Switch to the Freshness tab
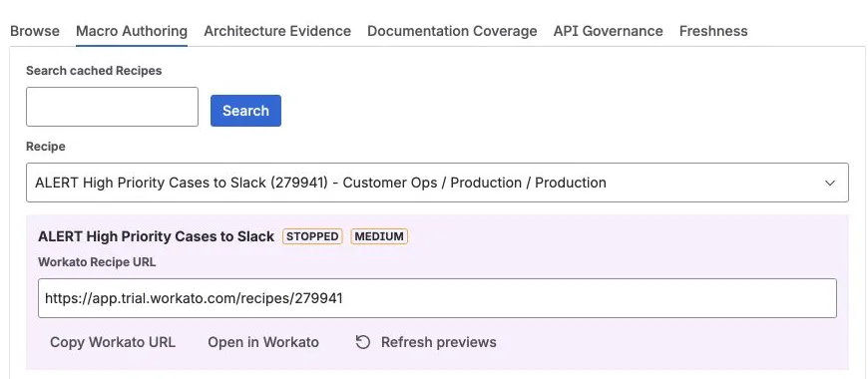This screenshot has height=379, width=868. point(713,31)
